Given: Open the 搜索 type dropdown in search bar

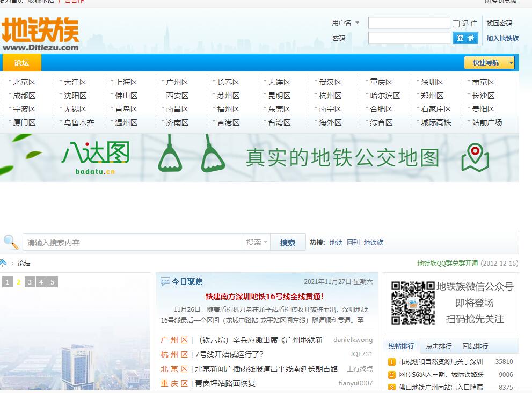Looking at the screenshot, I should tap(257, 243).
